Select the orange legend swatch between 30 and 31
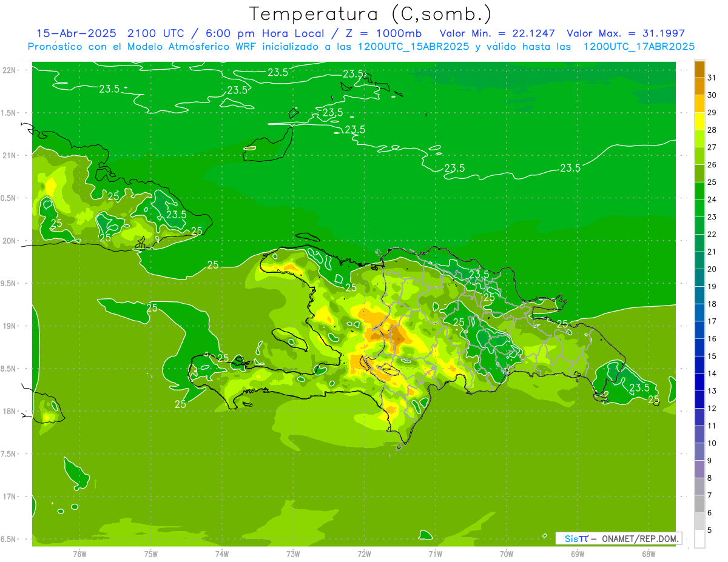Image resolution: width=728 pixels, height=562 pixels. tap(699, 86)
